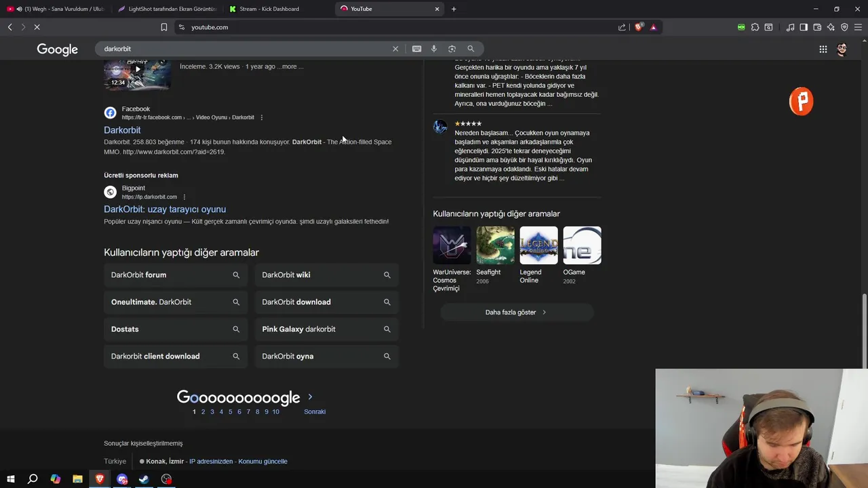Search related term DarkOrbit wiki
The image size is (868, 488).
[327, 274]
